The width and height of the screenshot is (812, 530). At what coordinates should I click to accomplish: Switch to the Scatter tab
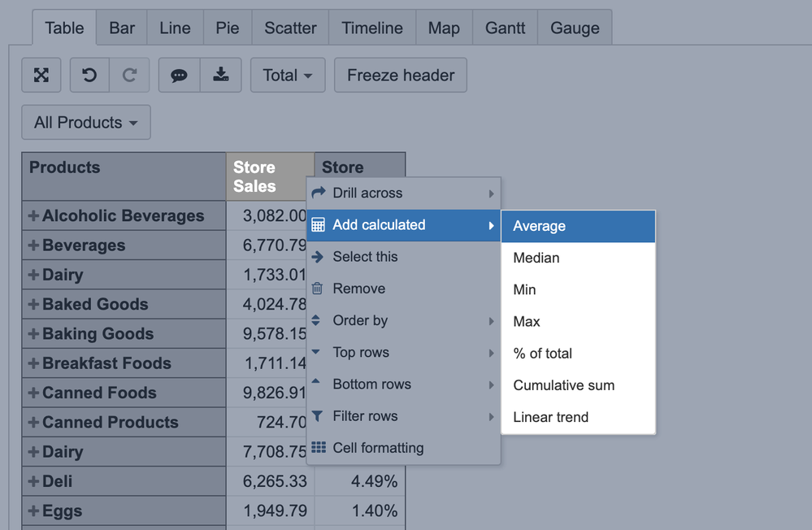[290, 28]
